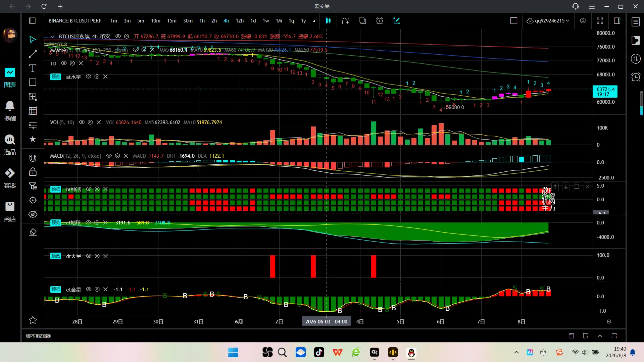Toggle the left sidebar panel icon
This screenshot has height=362, width=644.
tap(33, 21)
